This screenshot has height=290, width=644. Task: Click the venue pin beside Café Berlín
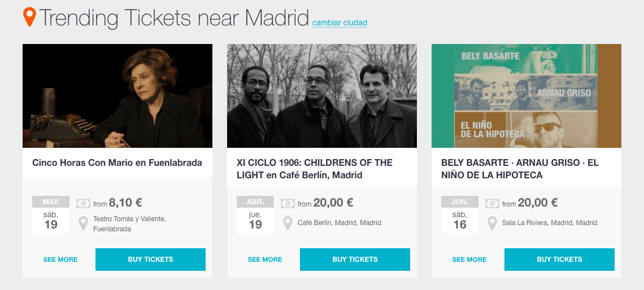tap(288, 223)
